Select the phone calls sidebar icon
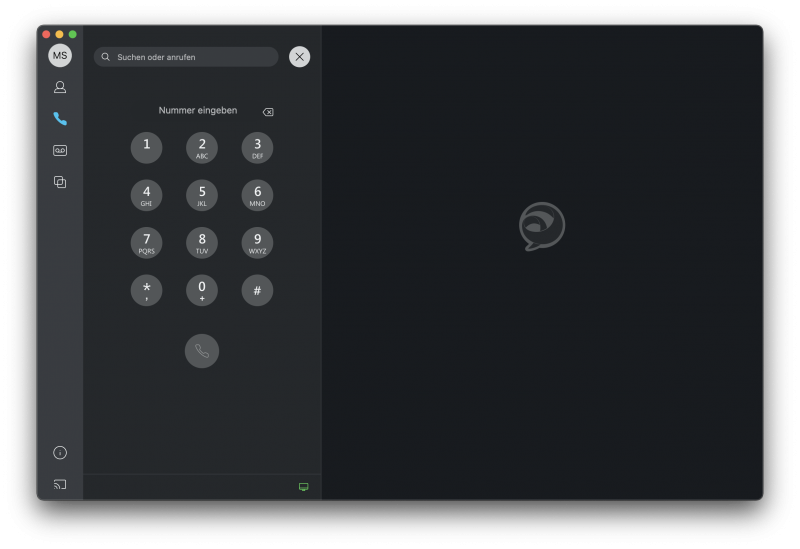 tap(60, 119)
